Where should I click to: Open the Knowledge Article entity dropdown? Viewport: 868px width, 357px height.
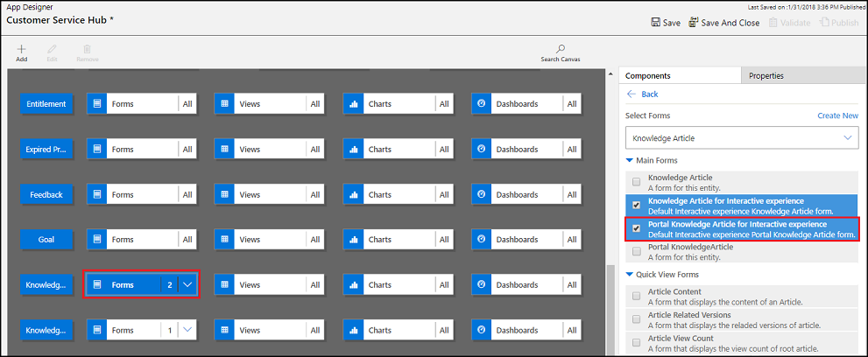pos(742,138)
